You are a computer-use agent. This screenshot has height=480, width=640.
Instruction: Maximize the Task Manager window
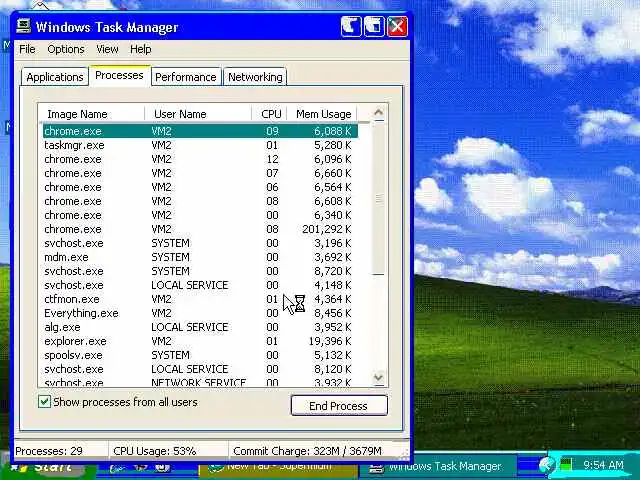pyautogui.click(x=374, y=27)
